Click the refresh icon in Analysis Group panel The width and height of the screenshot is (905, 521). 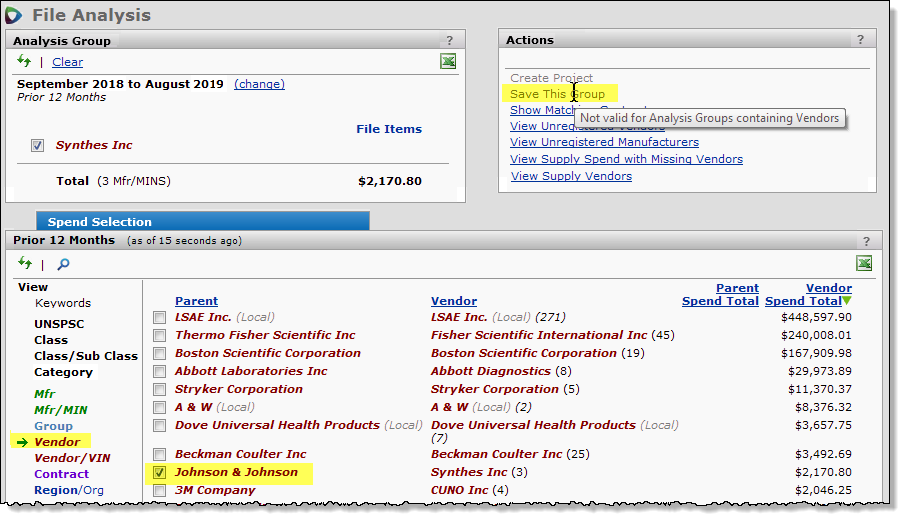click(x=24, y=62)
